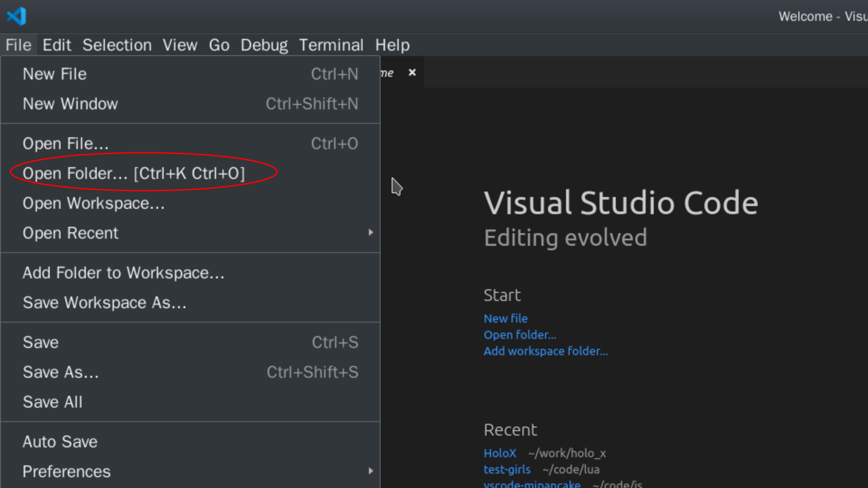Screen dimensions: 868x488
Task: Expand the Open Recent submenu
Action: 190,233
